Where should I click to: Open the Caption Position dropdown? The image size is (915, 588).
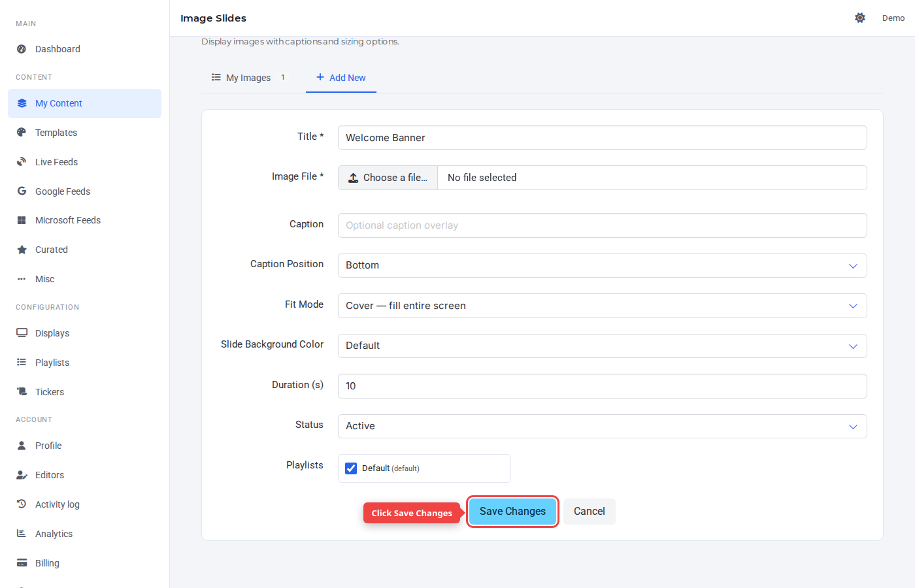pos(602,265)
